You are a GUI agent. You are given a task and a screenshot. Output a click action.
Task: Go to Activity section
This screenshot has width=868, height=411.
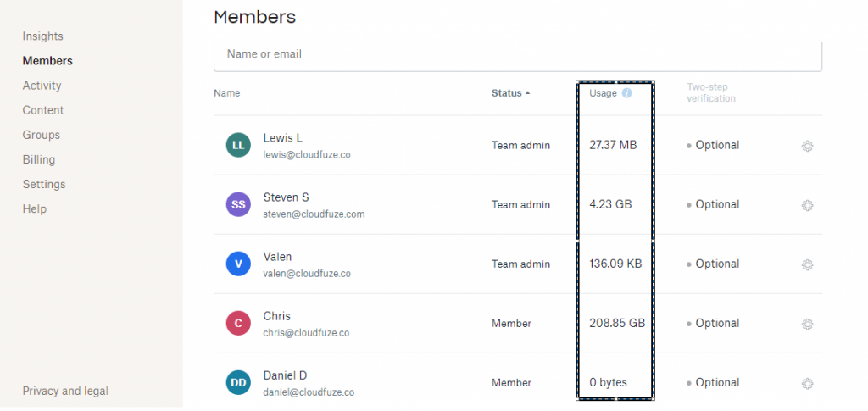click(42, 86)
